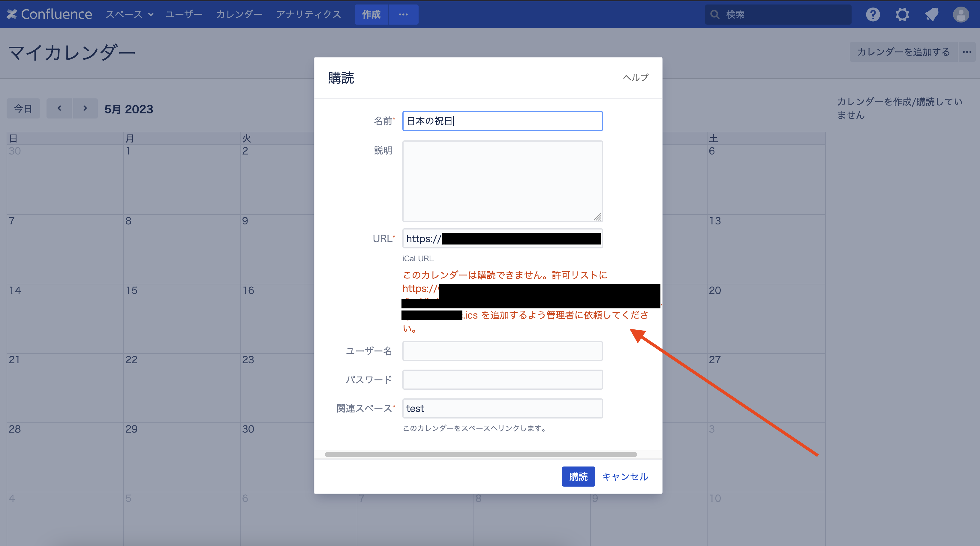
Task: Open ellipsis menu next to カレンダーを追加する
Action: (967, 52)
